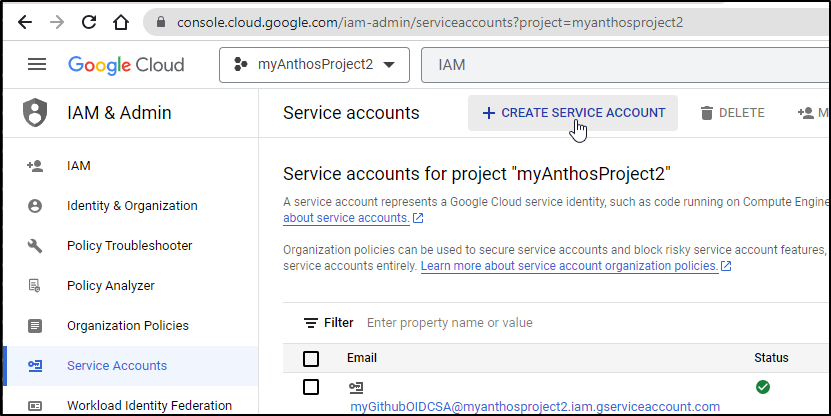Click the Filter icon above the table

click(311, 323)
